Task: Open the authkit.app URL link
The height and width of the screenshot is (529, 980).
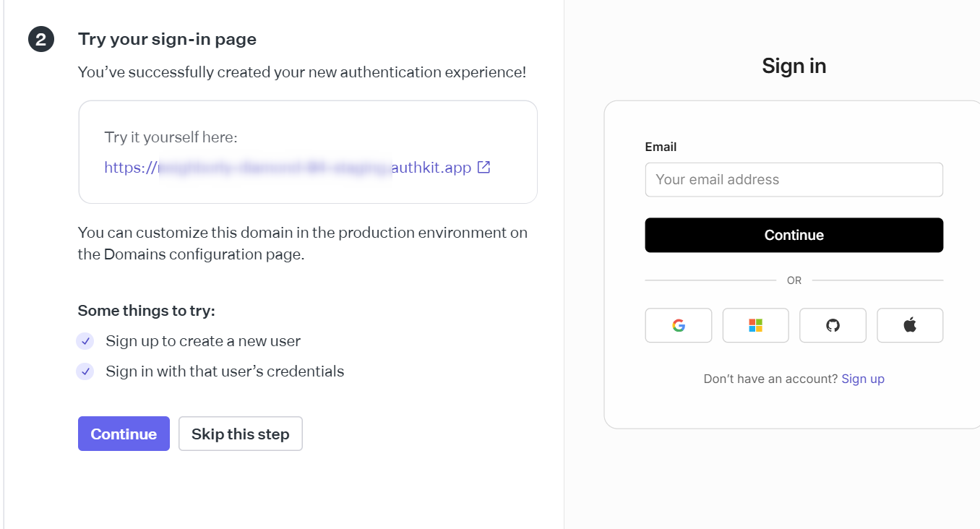Action: point(288,168)
